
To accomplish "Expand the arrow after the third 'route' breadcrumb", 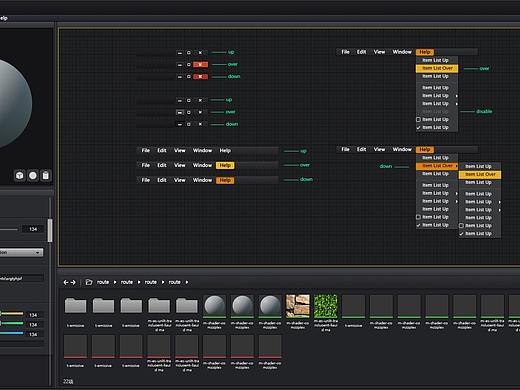I will [x=163, y=282].
